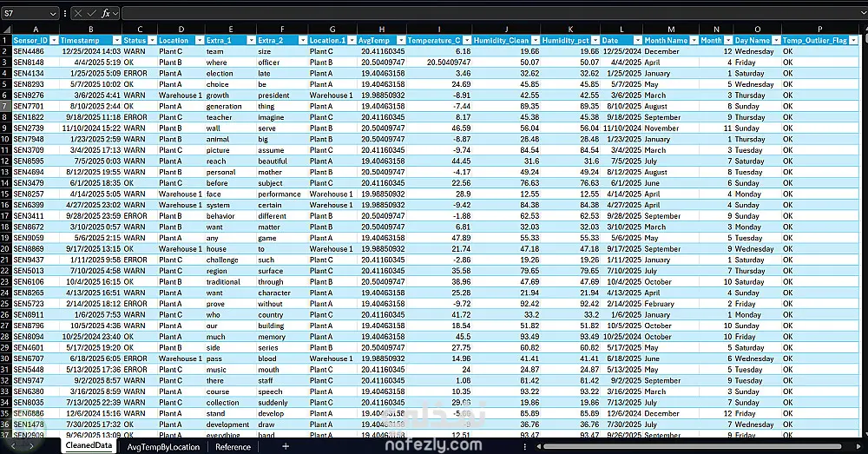Screen dimensions: 868x454
Task: Open Date column filter dropdown
Action: point(638,41)
